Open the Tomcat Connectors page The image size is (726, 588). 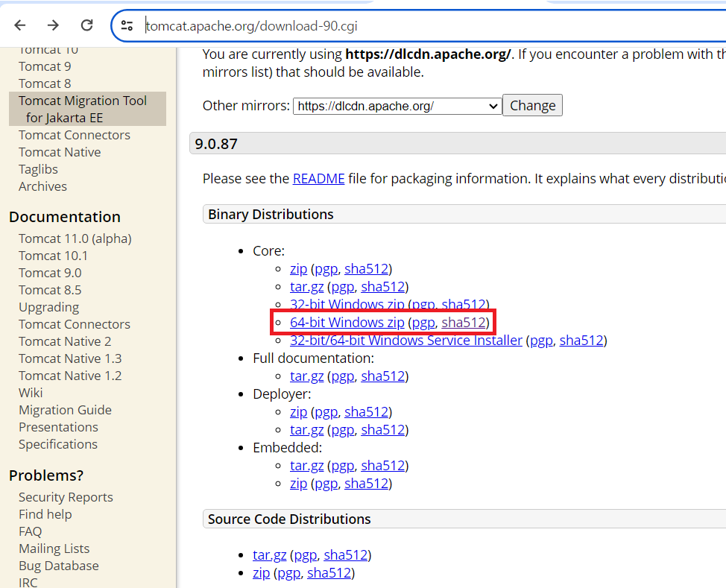tap(74, 135)
